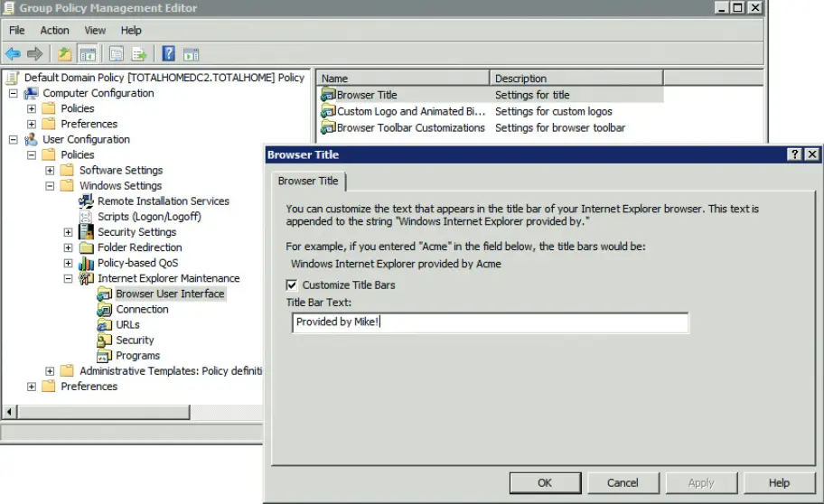
Task: Expand the Software Settings folder
Action: click(51, 171)
